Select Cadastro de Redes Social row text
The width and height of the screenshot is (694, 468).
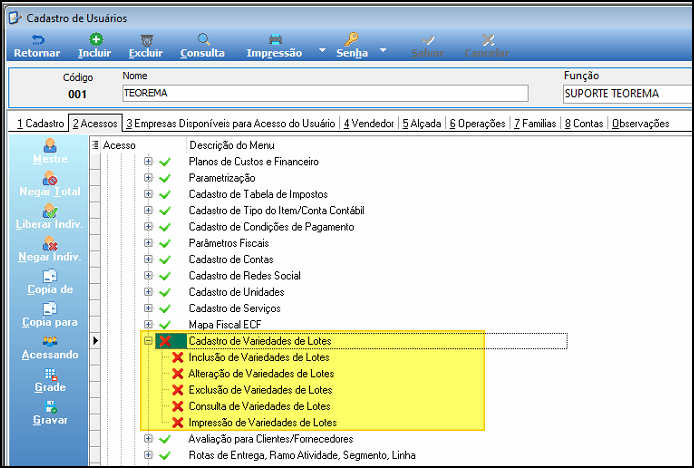245,275
